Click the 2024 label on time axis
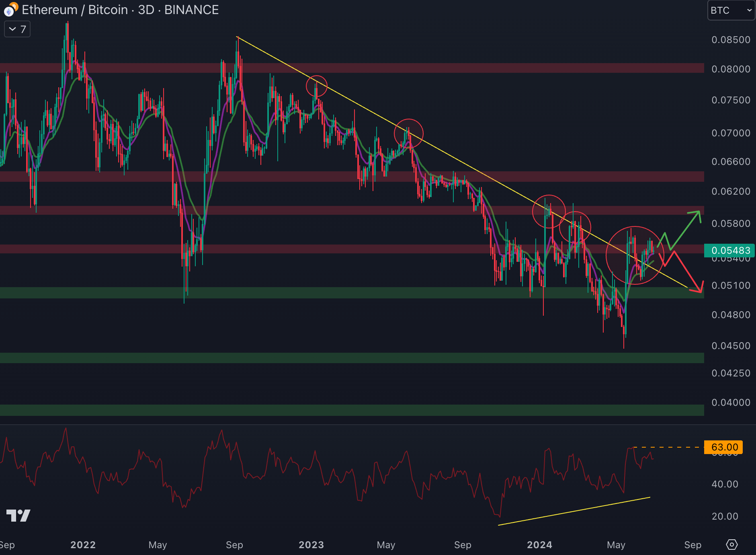The width and height of the screenshot is (756, 555). [539, 545]
